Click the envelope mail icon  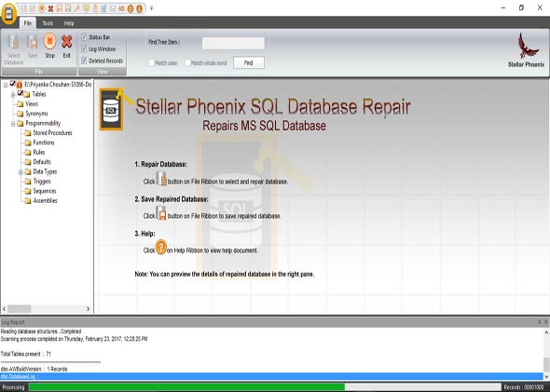[113, 8]
